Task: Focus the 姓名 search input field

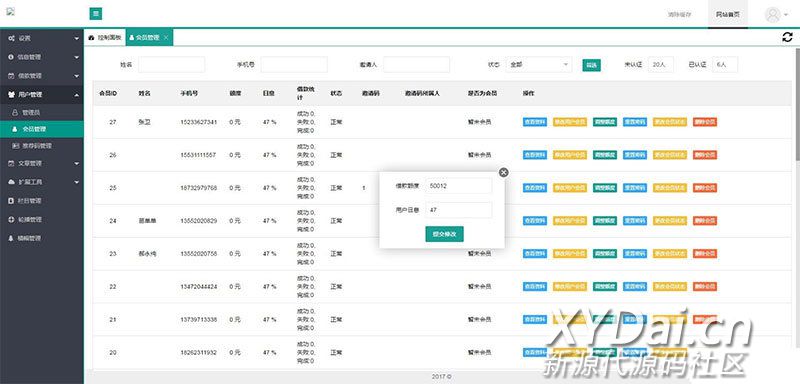Action: (171, 65)
